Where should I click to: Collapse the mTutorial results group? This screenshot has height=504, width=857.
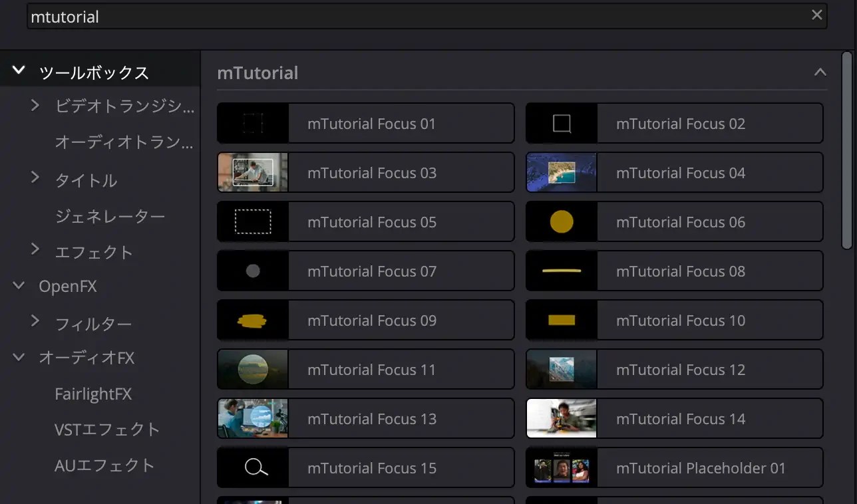(820, 72)
